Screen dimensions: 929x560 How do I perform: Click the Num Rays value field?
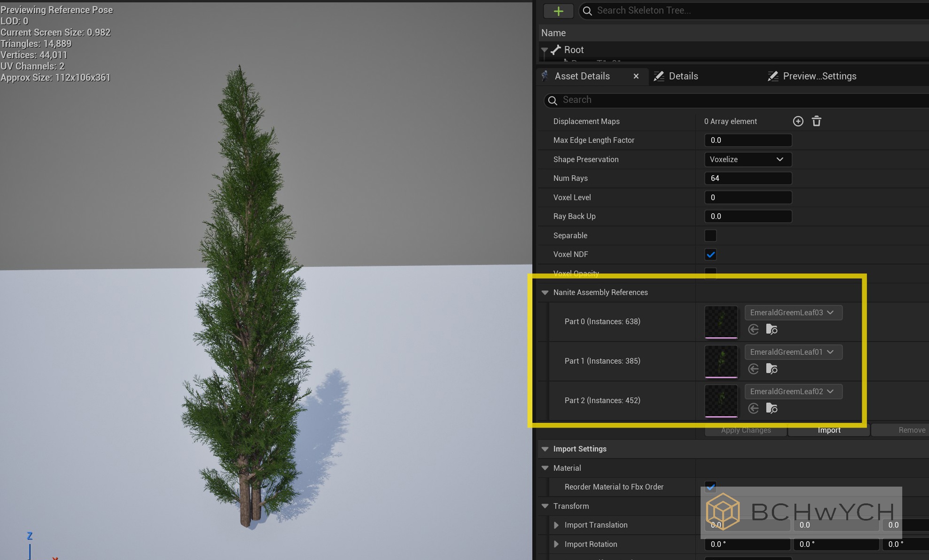click(x=748, y=178)
